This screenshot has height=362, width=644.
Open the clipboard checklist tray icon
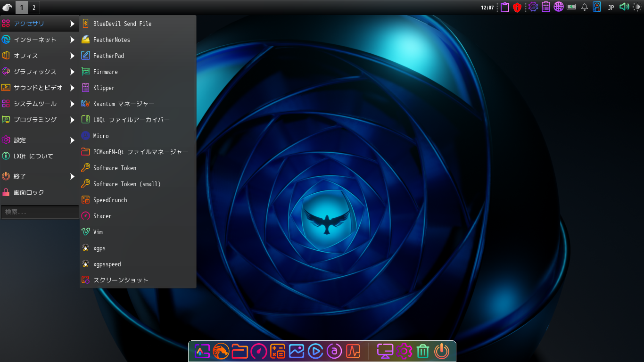546,7
